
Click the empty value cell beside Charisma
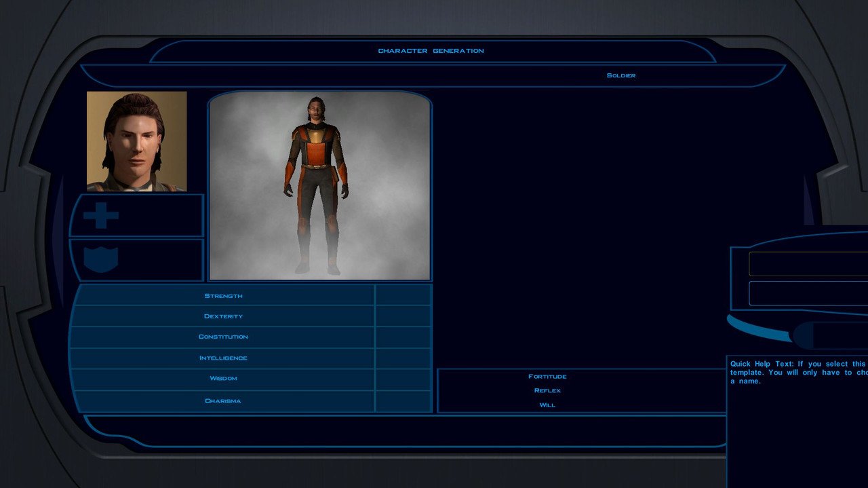403,400
